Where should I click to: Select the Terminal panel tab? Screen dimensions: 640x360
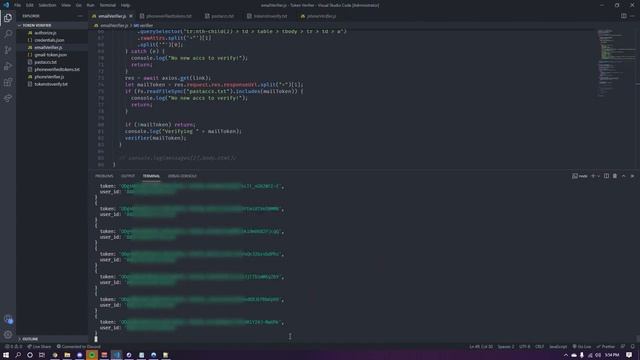pyautogui.click(x=151, y=176)
